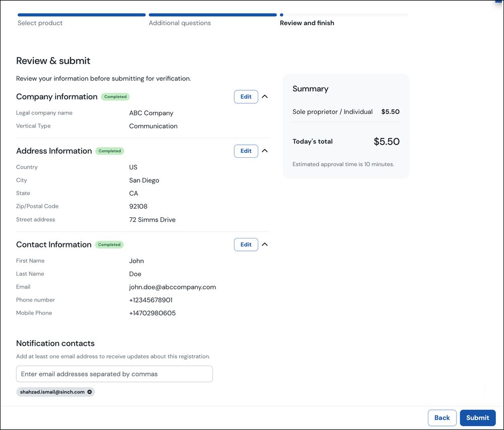Remove shahzad.ismail@sinch.com email chip
This screenshot has height=430, width=504.
pyautogui.click(x=90, y=392)
